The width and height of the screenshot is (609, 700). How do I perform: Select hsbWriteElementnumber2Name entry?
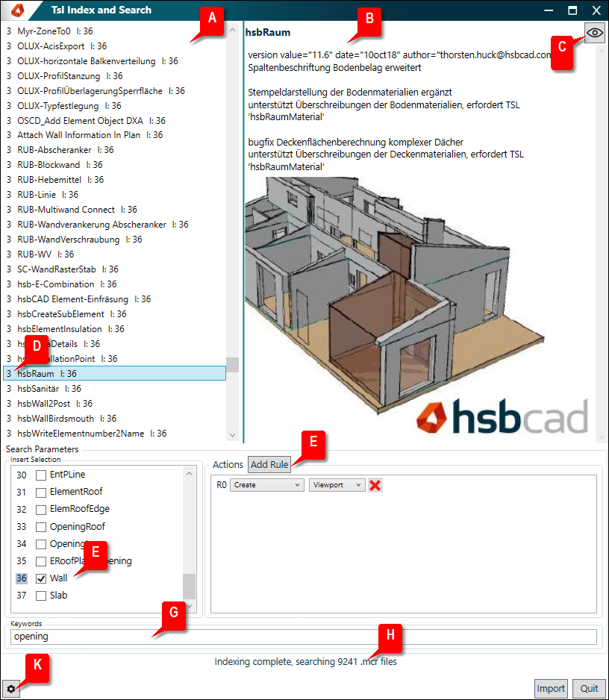pyautogui.click(x=114, y=434)
